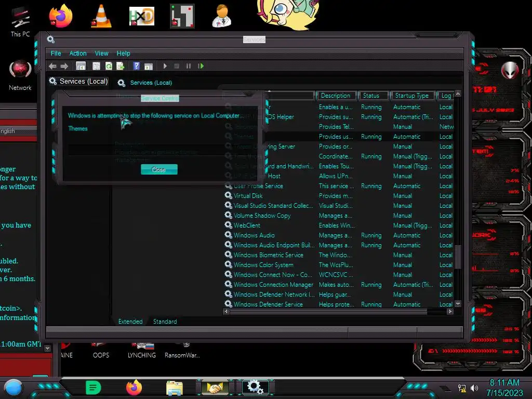Click Close in the Service Control dialog

pyautogui.click(x=159, y=170)
